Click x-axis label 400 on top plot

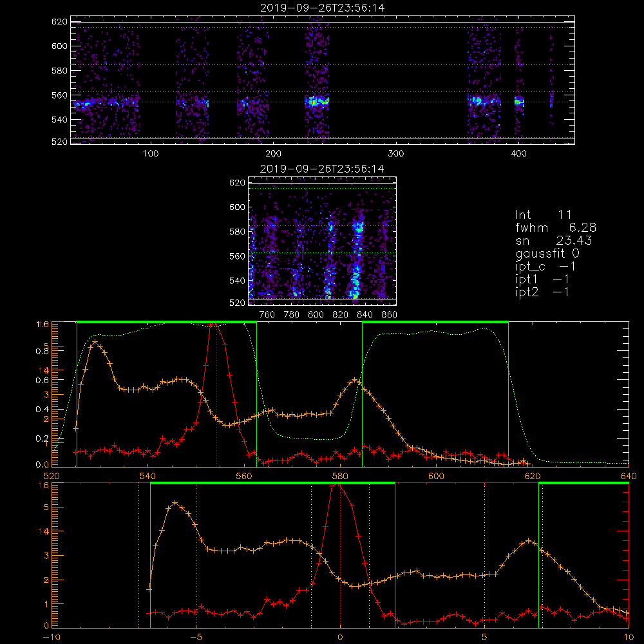pos(518,154)
